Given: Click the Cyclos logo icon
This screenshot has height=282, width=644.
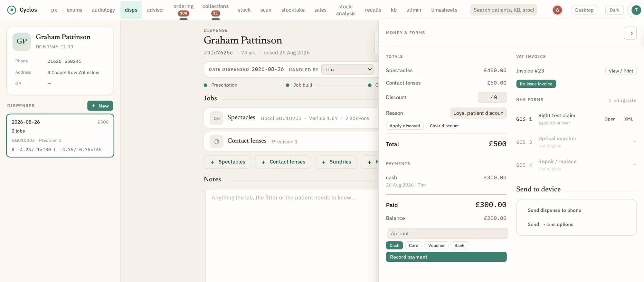Looking at the screenshot, I should [12, 10].
